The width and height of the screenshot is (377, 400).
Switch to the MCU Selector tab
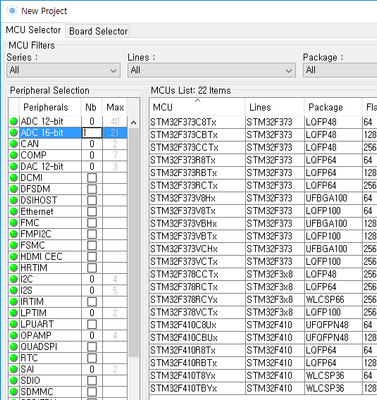(33, 30)
